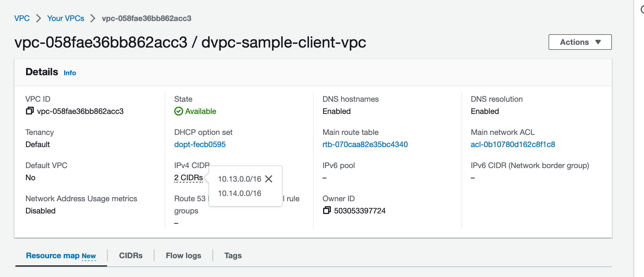Click the 10.14.0.0/16 CIDR entry
The width and height of the screenshot is (644, 277).
point(239,193)
